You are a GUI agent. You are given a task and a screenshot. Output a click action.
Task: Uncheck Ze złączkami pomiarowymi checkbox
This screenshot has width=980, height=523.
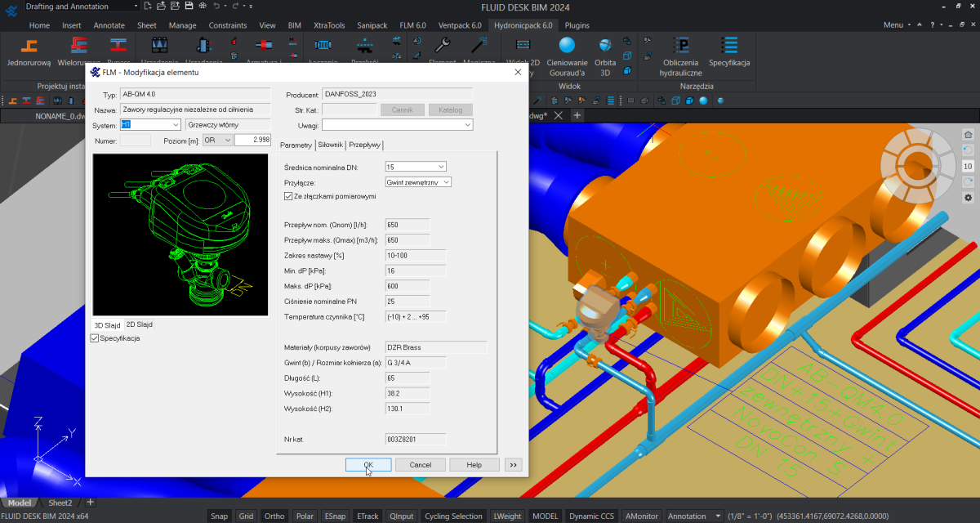(288, 196)
